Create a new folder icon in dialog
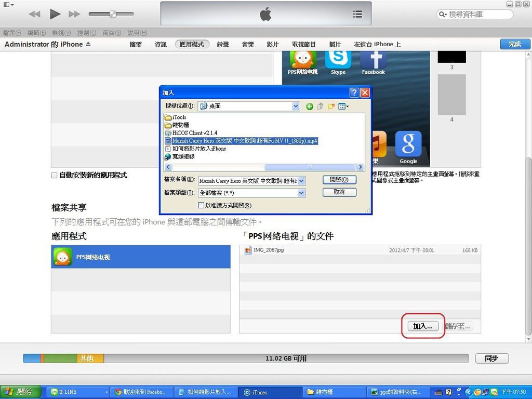Image resolution: width=532 pixels, height=399 pixels. pyautogui.click(x=331, y=107)
